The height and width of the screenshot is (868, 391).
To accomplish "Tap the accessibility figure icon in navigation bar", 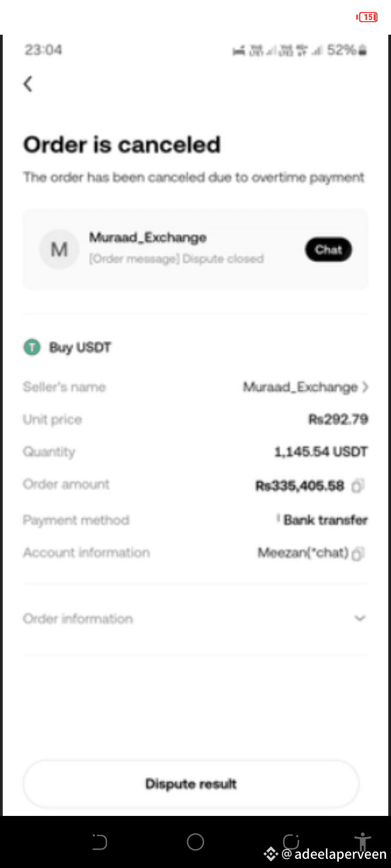I will pyautogui.click(x=362, y=842).
